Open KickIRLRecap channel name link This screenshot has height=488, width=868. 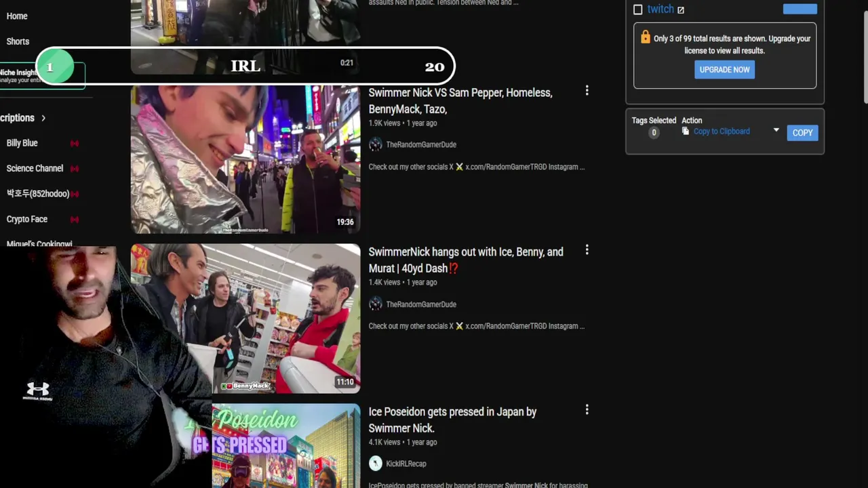click(x=406, y=464)
